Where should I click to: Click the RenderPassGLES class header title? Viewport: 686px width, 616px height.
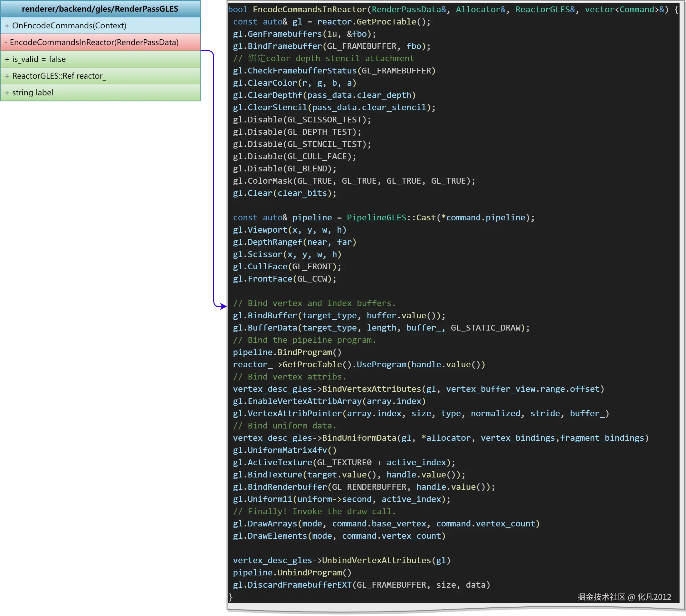click(100, 9)
